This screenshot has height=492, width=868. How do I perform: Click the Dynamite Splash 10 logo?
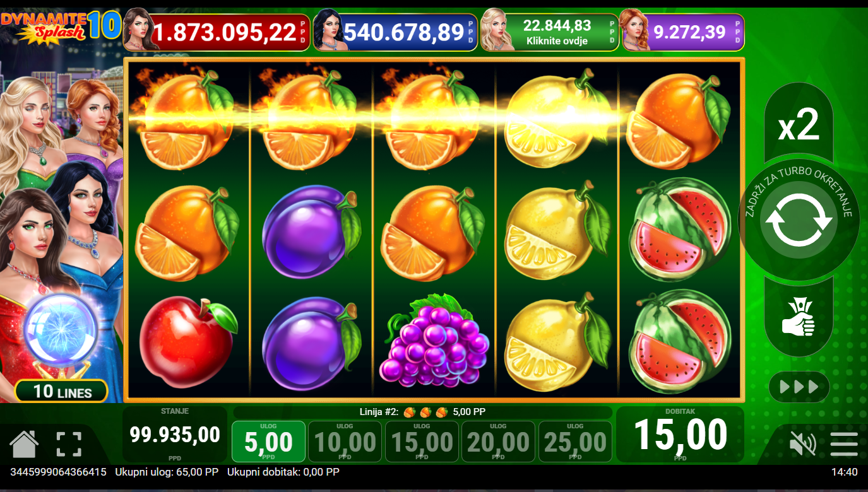point(61,26)
